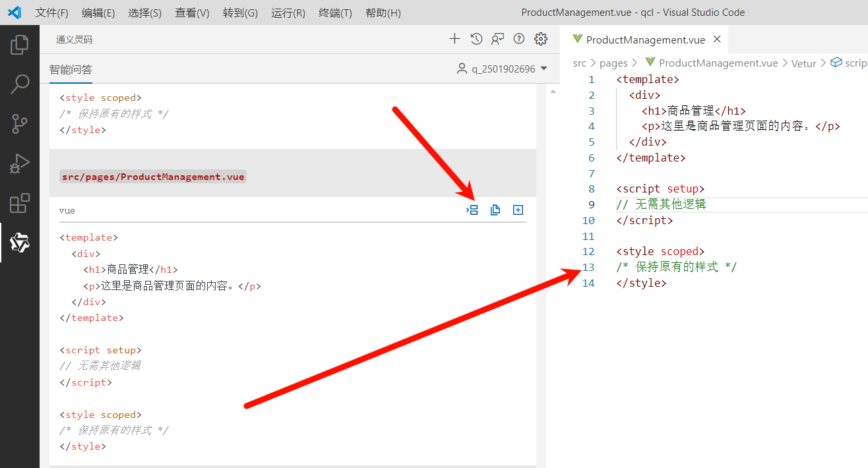This screenshot has width=868, height=468.
Task: Click <style scoped> line in editor
Action: pyautogui.click(x=660, y=251)
